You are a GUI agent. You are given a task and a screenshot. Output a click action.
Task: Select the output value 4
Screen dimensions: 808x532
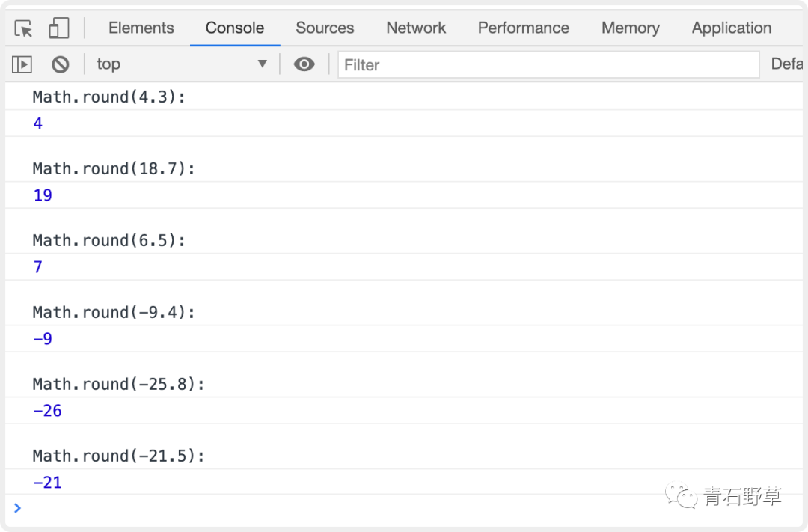[x=37, y=123]
